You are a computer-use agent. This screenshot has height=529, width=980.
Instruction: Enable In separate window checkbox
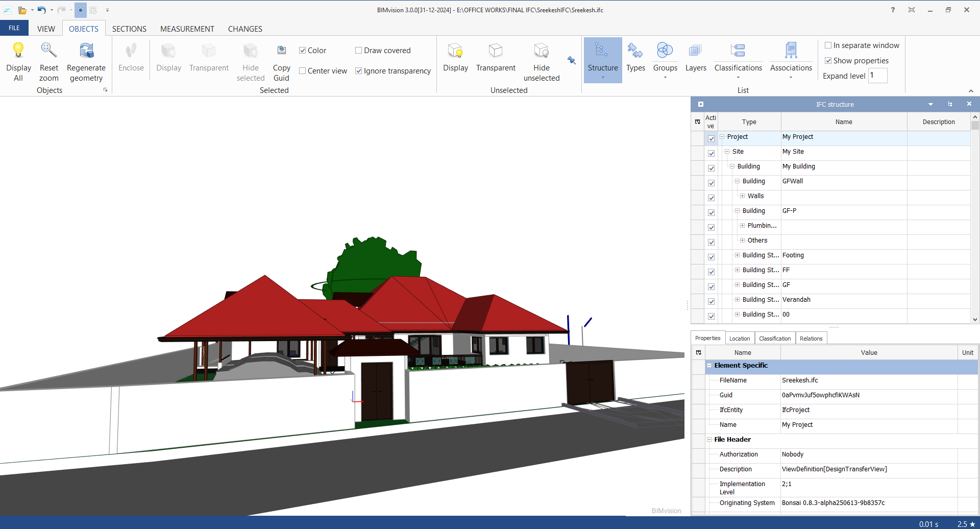828,45
